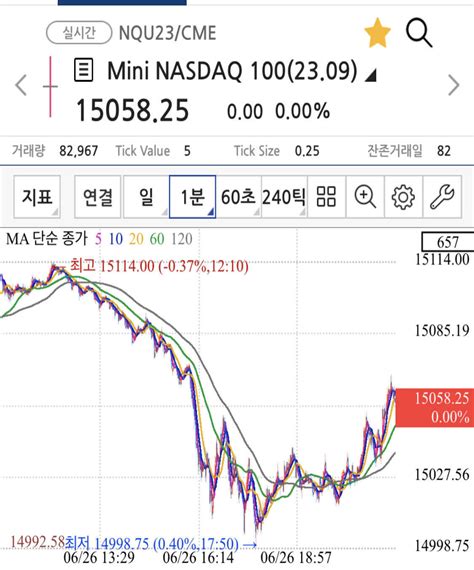
Task: Toggle the 연결 continuous contract button
Action: [98, 197]
